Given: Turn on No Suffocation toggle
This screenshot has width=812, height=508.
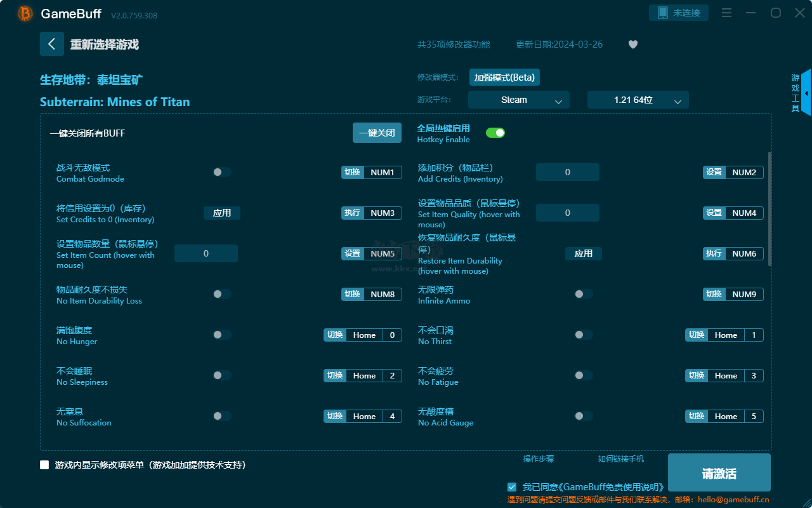Looking at the screenshot, I should point(221,416).
